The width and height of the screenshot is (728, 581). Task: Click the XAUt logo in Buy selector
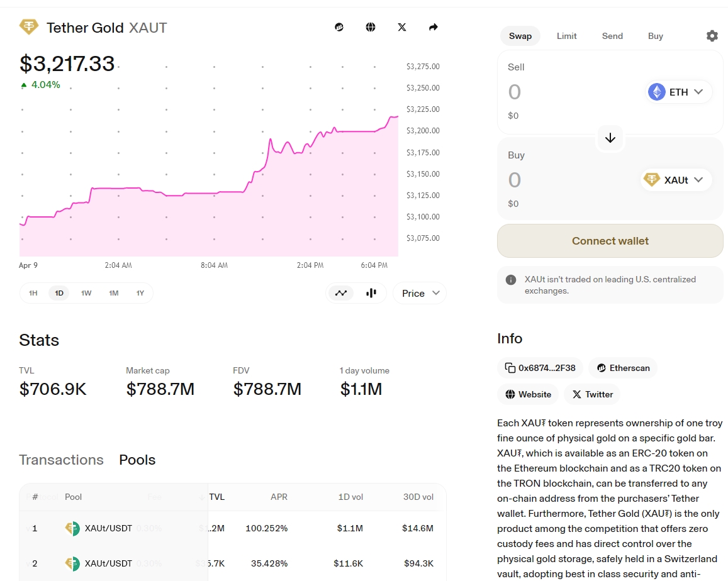[652, 180]
